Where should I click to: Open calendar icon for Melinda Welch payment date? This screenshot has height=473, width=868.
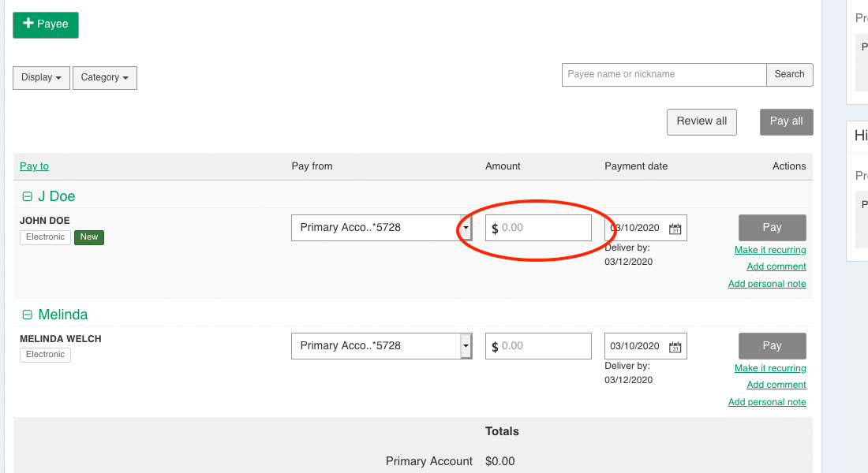675,347
